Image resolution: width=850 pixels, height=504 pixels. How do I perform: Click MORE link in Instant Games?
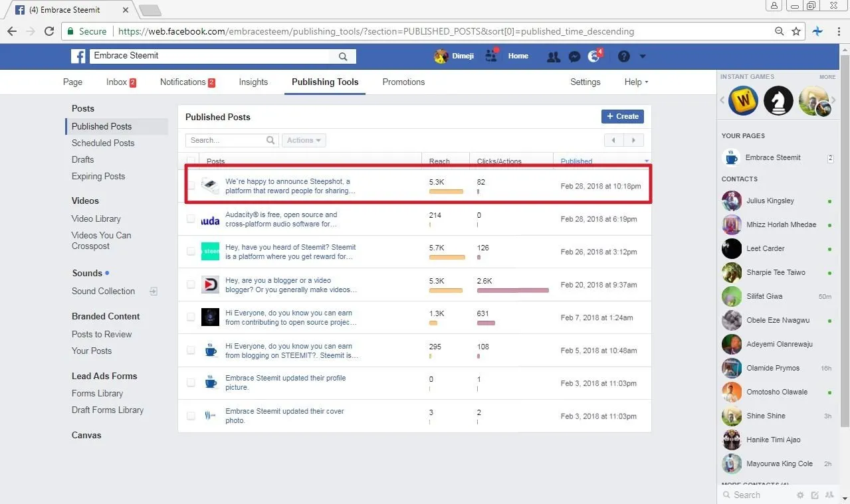(x=827, y=77)
